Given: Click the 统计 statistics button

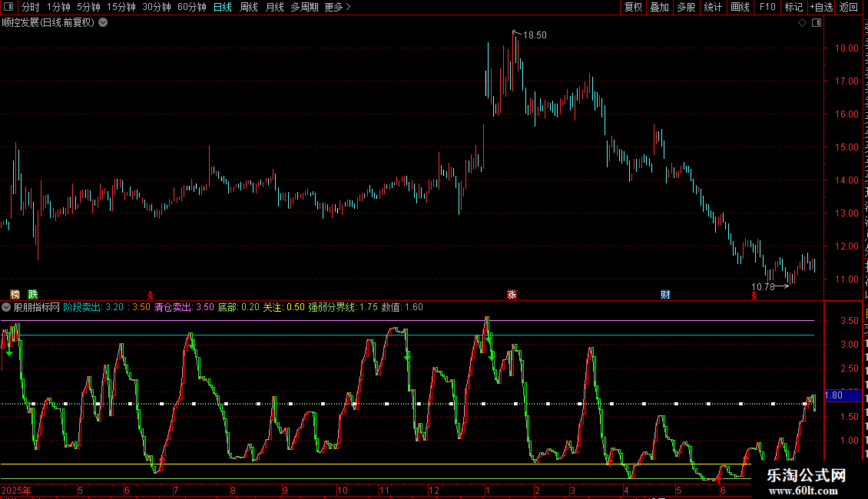Looking at the screenshot, I should click(713, 7).
